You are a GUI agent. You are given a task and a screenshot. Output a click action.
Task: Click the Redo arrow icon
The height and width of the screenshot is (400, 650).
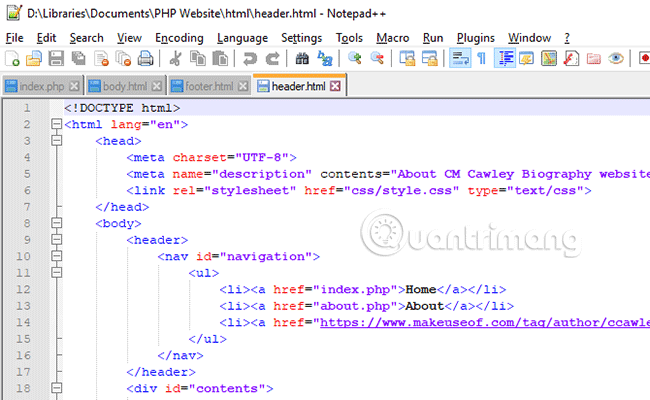click(x=272, y=58)
